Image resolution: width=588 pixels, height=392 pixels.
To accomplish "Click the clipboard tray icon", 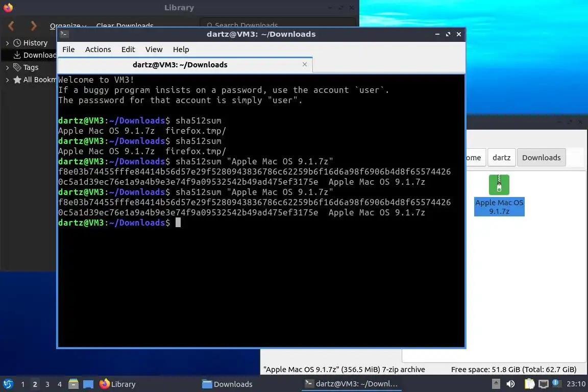I will click(x=529, y=384).
